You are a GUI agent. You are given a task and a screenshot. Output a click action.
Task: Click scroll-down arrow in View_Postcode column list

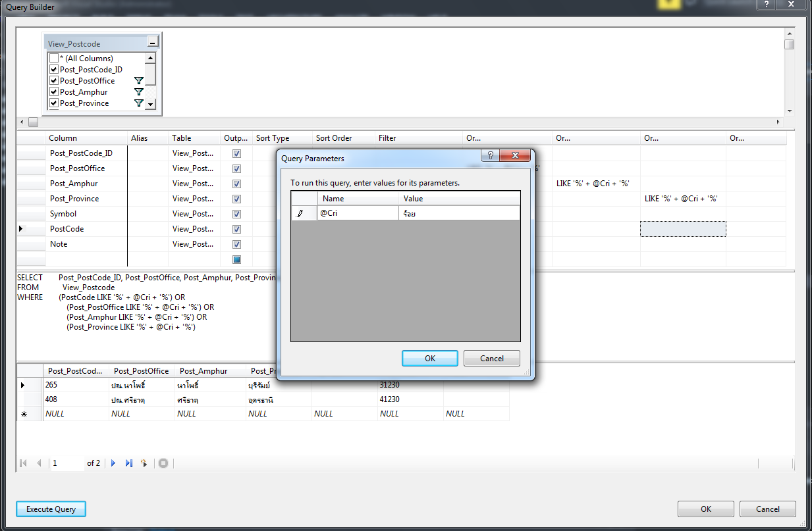pyautogui.click(x=151, y=104)
